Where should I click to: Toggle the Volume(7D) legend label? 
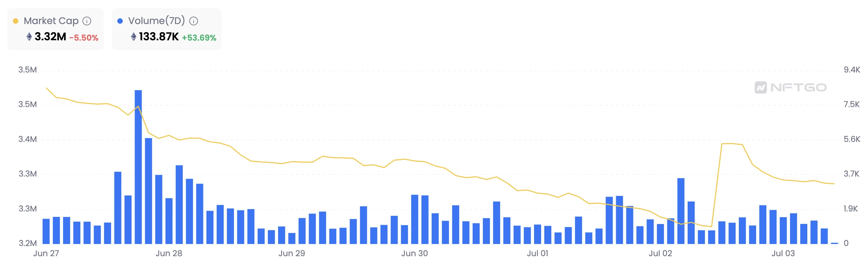156,21
